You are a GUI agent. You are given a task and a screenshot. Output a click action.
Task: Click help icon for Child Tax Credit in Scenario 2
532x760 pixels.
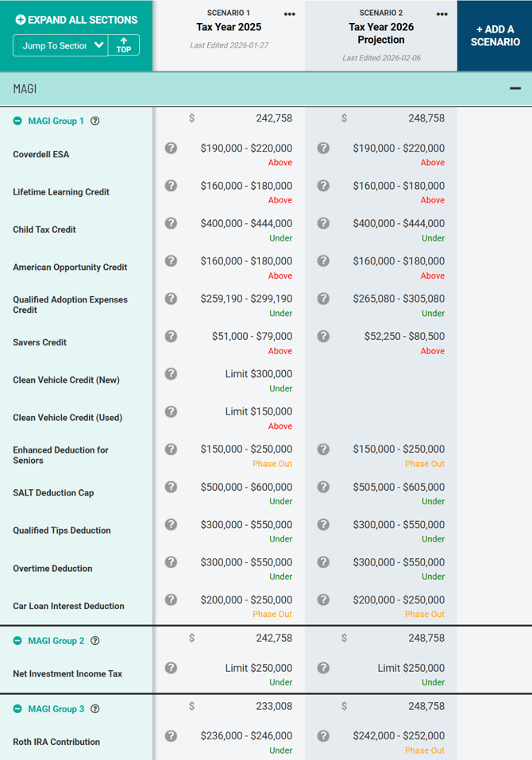323,223
